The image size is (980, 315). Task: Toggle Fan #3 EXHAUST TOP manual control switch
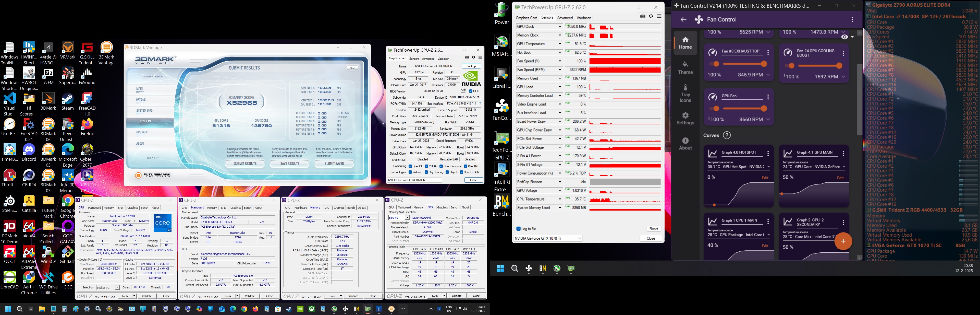coord(715,64)
